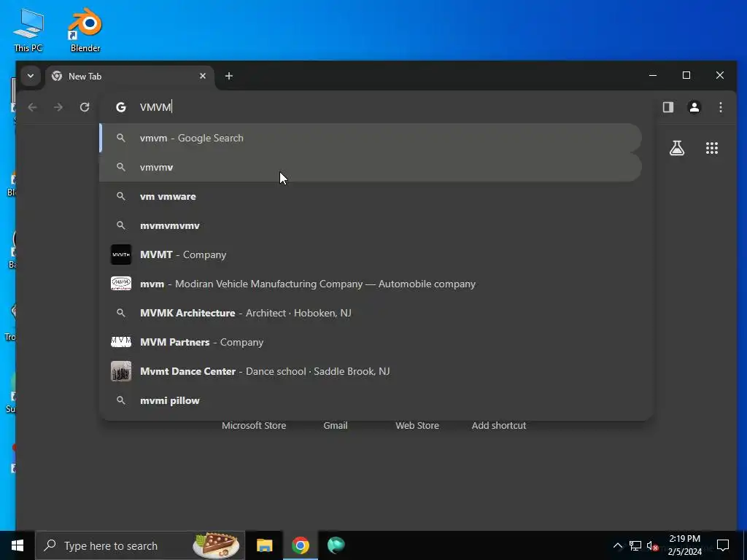
Task: Show hidden system tray icons
Action: [x=617, y=545]
